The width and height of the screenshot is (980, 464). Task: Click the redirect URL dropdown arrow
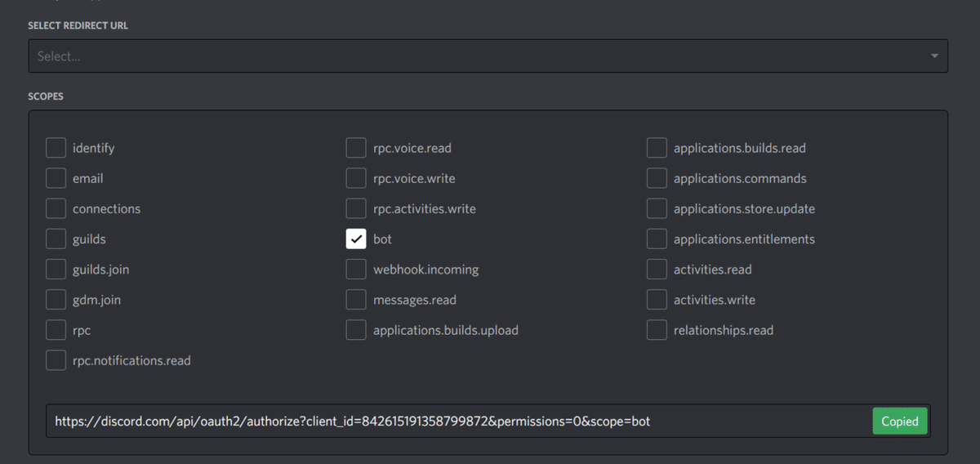coord(934,56)
